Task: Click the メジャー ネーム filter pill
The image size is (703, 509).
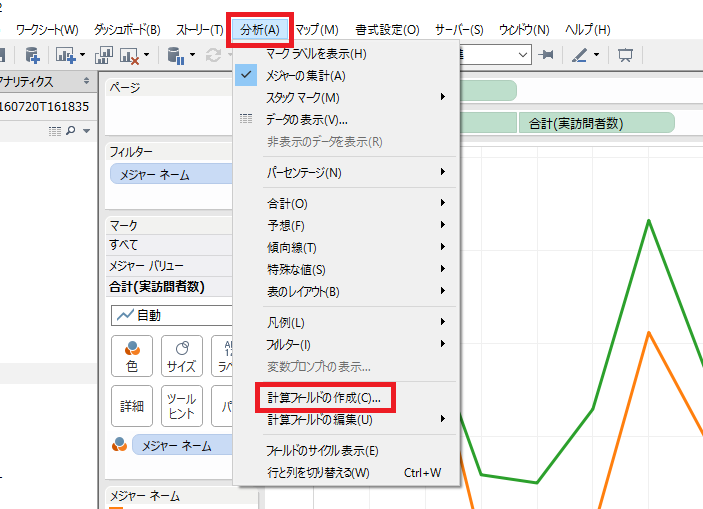Action: tap(171, 174)
